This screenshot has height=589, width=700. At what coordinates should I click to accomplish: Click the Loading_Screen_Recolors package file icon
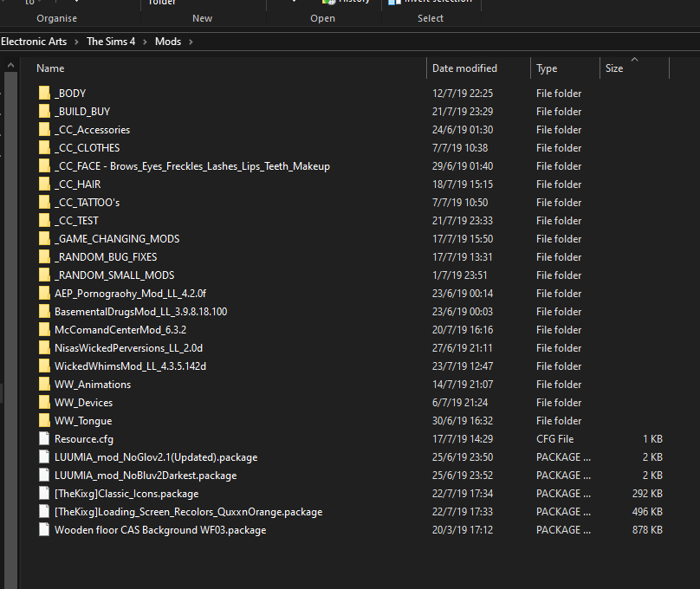click(x=44, y=512)
